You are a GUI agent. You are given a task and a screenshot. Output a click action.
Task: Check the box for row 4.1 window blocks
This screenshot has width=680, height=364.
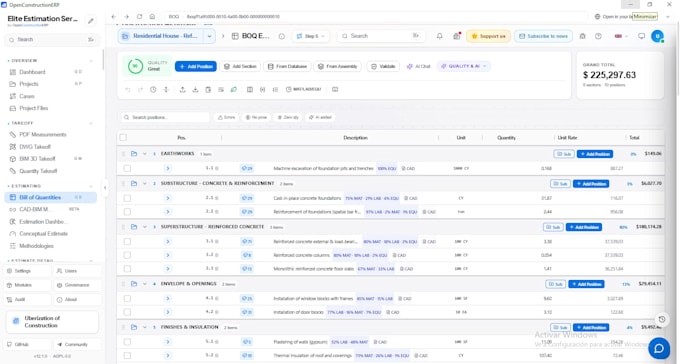tap(127, 298)
